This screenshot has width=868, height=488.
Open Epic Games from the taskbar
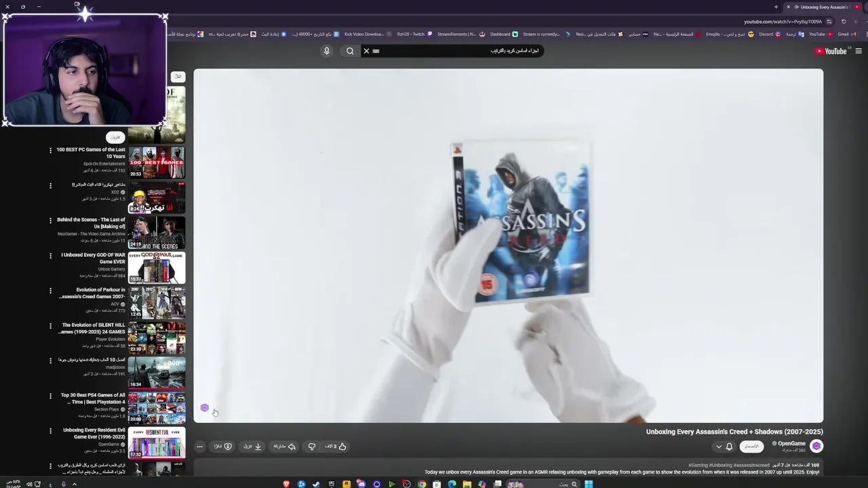tap(332, 484)
